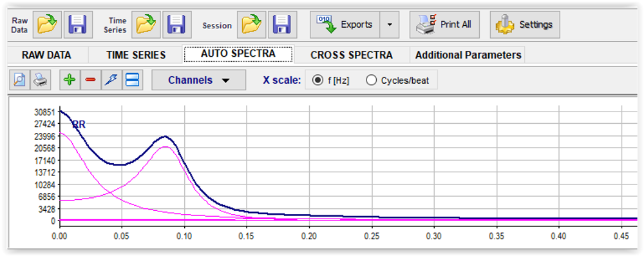
Task: Switch to the CROSS SPECTRA tab
Action: (x=352, y=55)
